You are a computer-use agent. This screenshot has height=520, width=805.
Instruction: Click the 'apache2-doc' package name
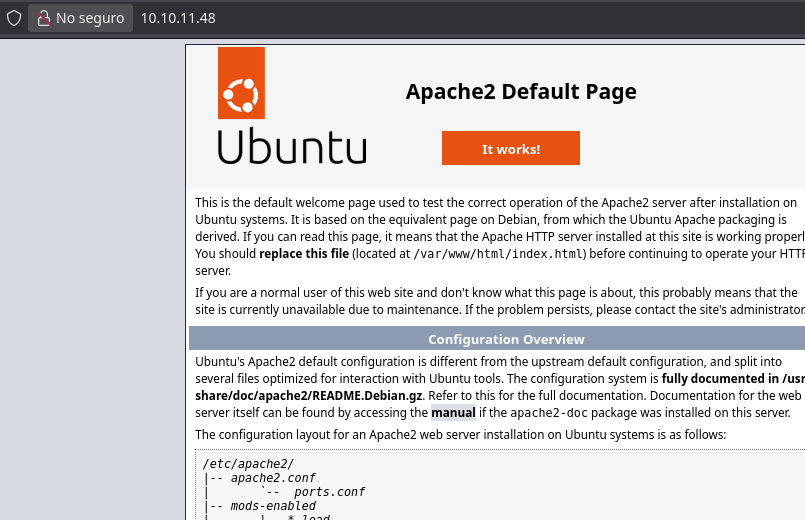[x=549, y=413]
